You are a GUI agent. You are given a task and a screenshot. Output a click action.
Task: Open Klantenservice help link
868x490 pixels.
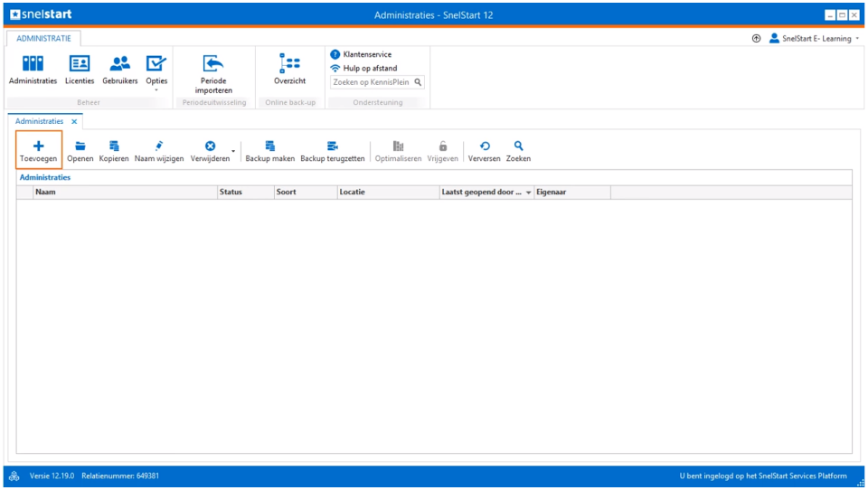pos(361,54)
